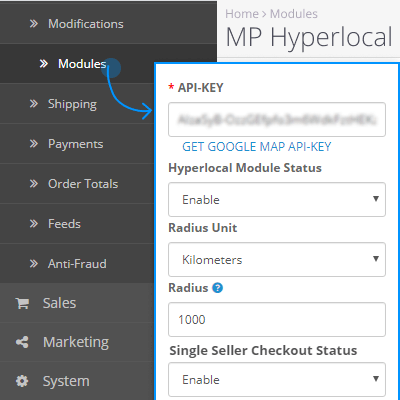Click the GET GOOGLE MAP API-KEY link

click(x=257, y=147)
